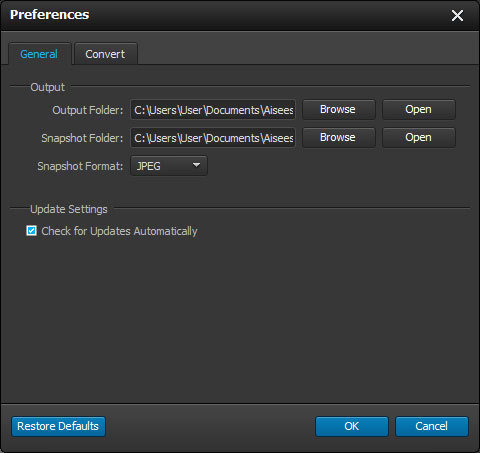Click the Check for Updates Automatically label
Image resolution: width=480 pixels, height=453 pixels.
pyautogui.click(x=119, y=231)
